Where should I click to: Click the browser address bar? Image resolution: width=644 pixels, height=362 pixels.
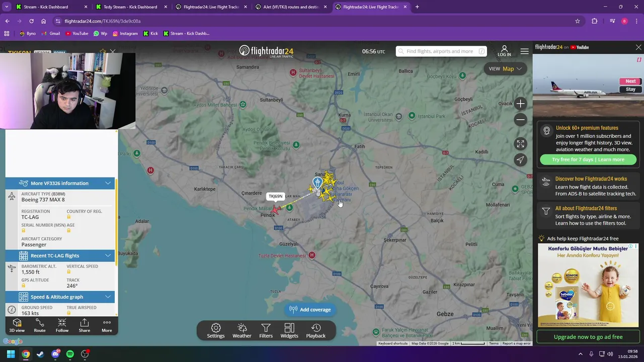(x=312, y=21)
